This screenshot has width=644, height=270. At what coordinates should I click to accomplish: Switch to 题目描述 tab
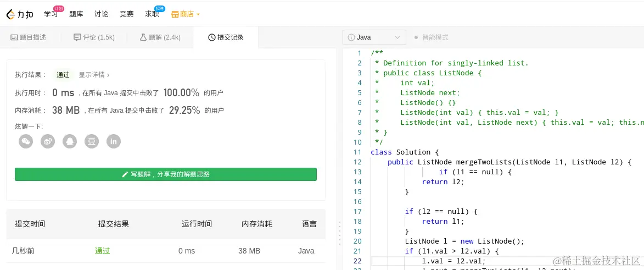coord(29,37)
